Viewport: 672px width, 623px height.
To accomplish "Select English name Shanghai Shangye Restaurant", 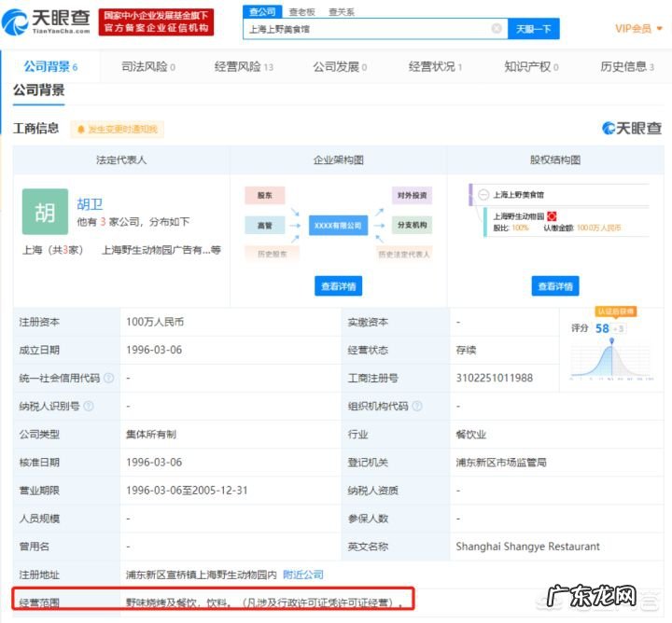I will click(x=527, y=547).
